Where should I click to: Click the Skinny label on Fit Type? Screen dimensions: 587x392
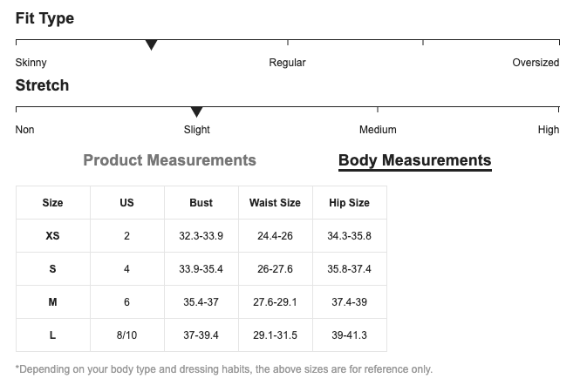coord(31,63)
